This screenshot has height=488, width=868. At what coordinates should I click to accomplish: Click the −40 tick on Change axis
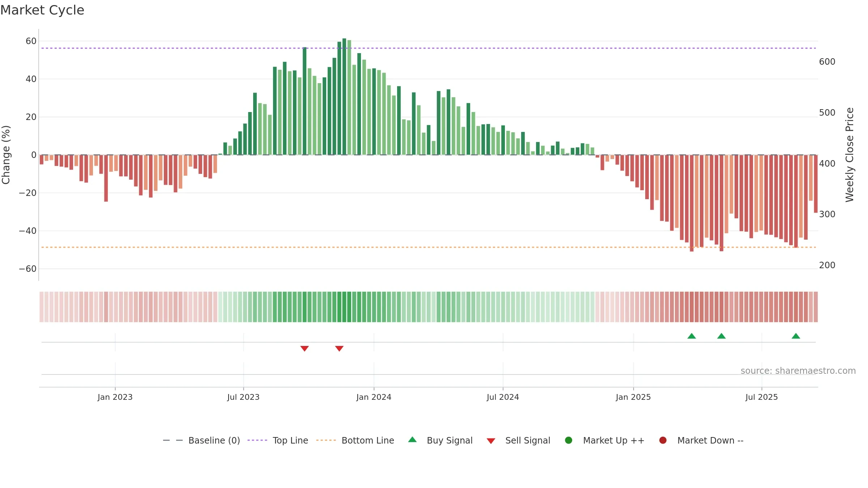[x=28, y=231]
